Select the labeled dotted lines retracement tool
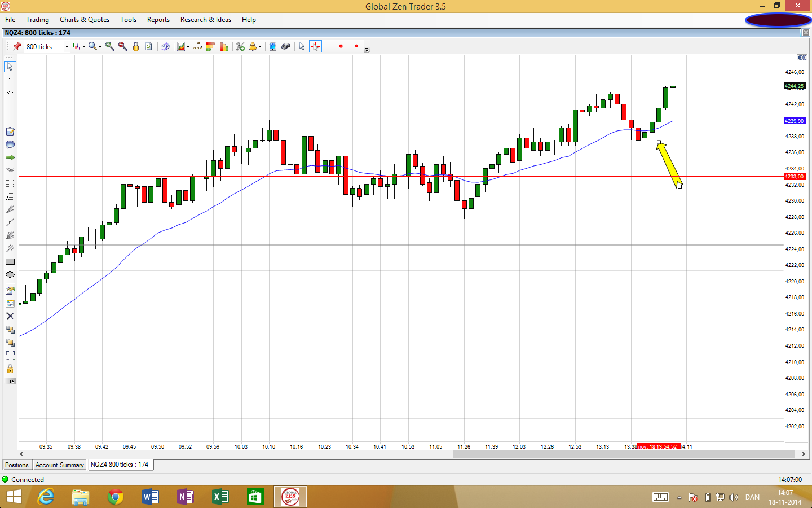Image resolution: width=812 pixels, height=508 pixels. point(10,196)
